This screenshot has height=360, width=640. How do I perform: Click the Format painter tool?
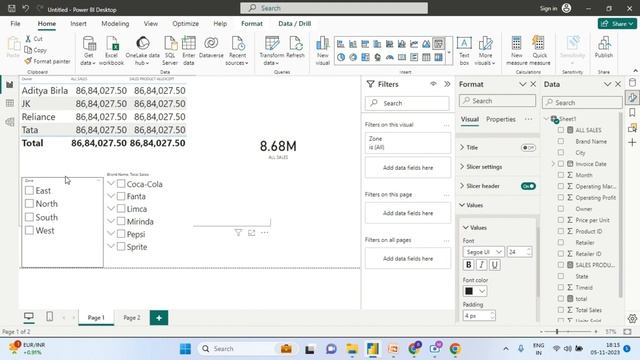pyautogui.click(x=47, y=61)
